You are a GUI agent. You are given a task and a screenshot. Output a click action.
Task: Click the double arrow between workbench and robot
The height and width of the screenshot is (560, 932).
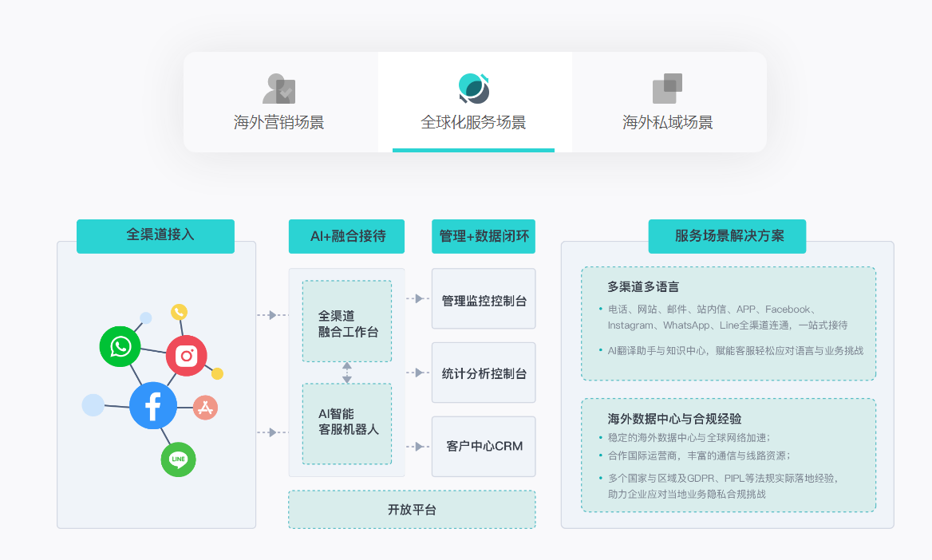347,373
